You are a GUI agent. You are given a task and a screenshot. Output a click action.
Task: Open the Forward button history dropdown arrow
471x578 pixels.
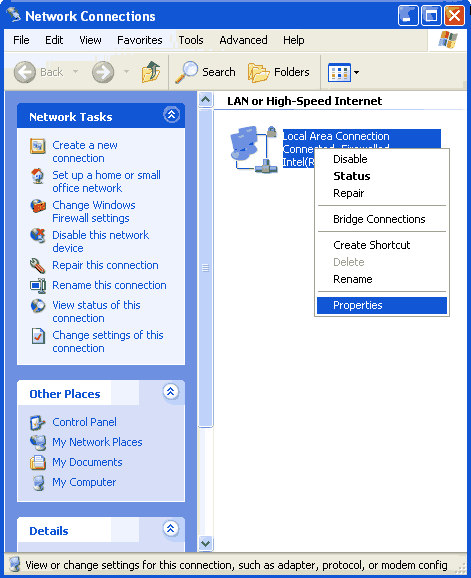click(126, 72)
